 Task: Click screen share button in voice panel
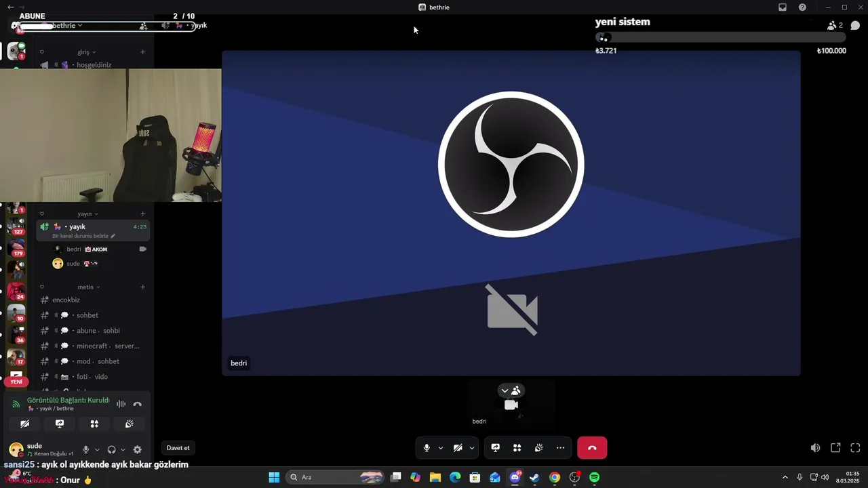60,424
